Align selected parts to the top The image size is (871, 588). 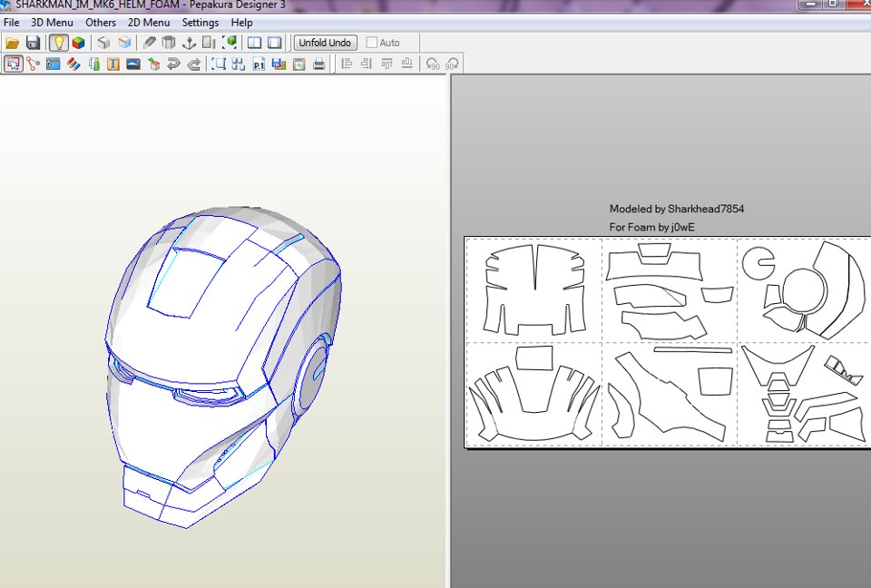tap(387, 64)
